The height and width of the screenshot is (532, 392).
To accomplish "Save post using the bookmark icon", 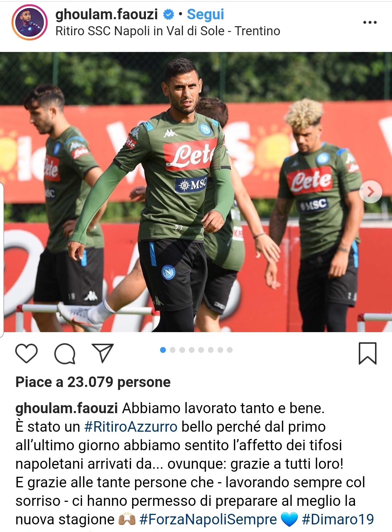I will pos(368,353).
